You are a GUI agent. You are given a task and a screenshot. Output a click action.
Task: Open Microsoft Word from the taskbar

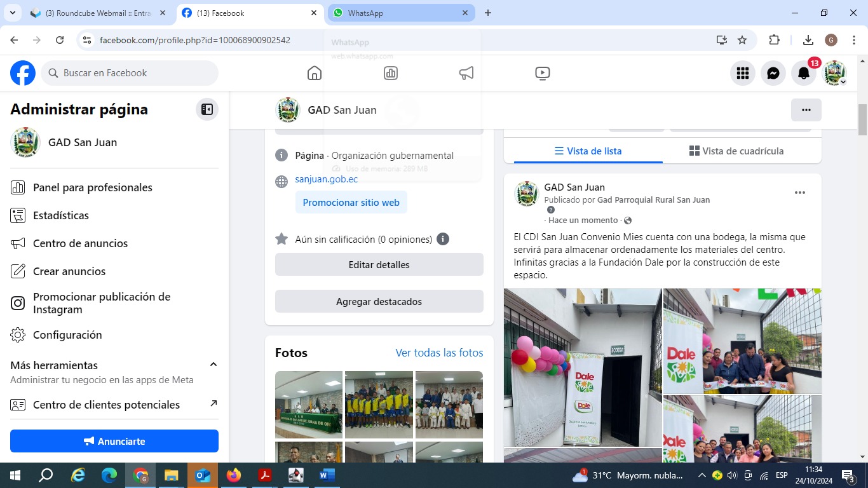tap(327, 475)
